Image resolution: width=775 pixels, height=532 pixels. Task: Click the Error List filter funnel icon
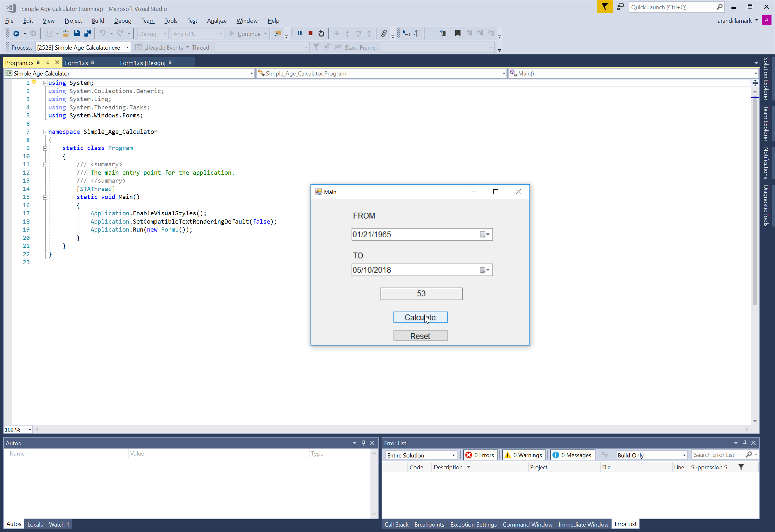(x=741, y=467)
